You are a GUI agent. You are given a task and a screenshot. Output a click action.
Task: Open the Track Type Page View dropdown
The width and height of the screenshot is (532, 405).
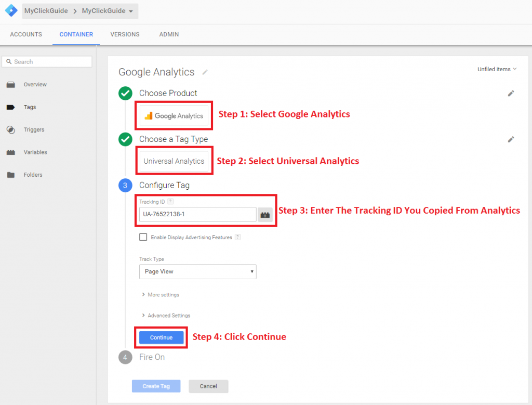(x=197, y=271)
